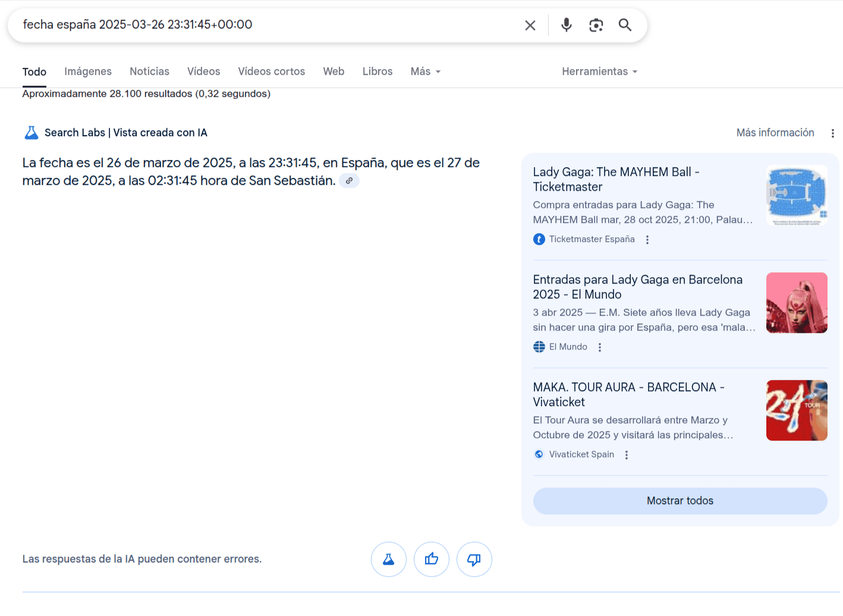The image size is (843, 616).
Task: Switch to the Libros tab
Action: [378, 71]
